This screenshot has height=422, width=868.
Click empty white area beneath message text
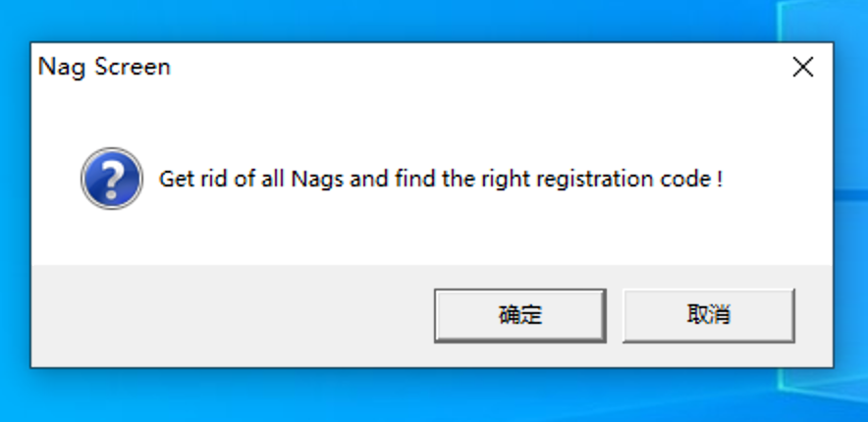[x=432, y=233]
